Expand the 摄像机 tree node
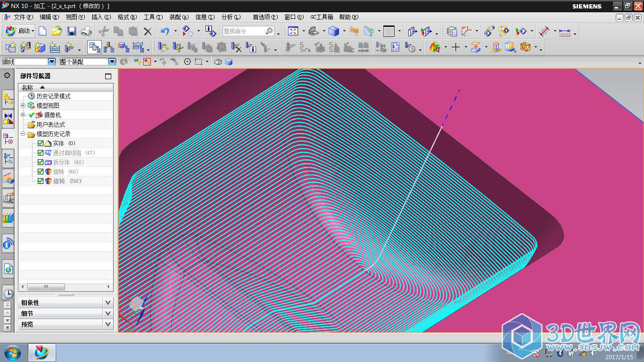The image size is (644, 362). (23, 115)
